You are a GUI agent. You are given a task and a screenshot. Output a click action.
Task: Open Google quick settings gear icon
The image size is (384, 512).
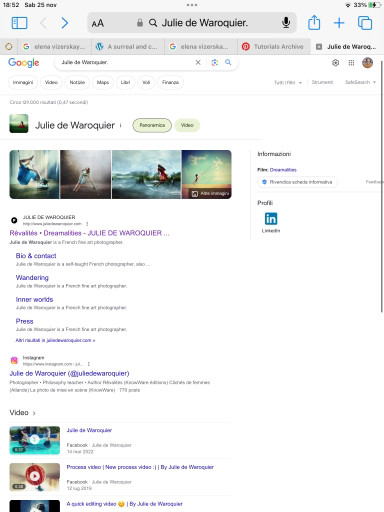[335, 63]
